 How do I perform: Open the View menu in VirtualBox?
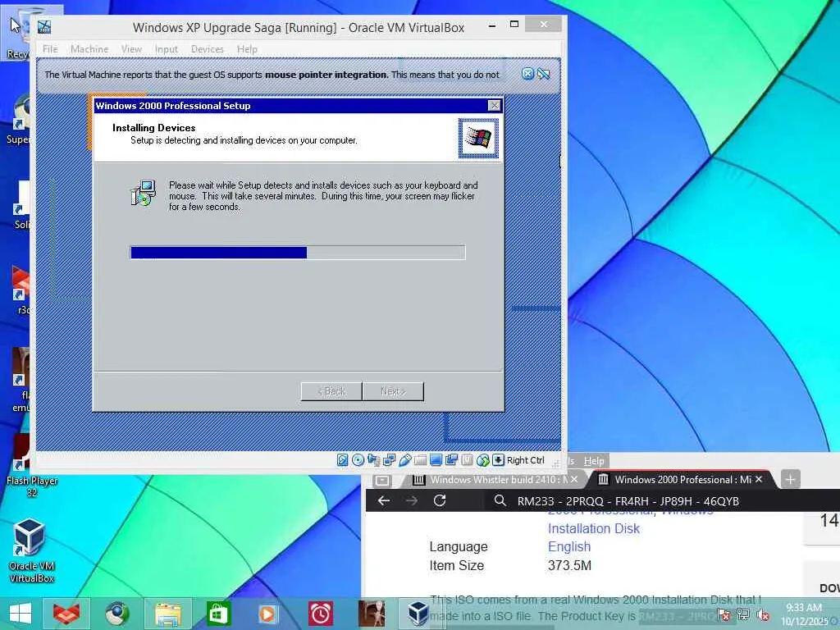[x=131, y=48]
